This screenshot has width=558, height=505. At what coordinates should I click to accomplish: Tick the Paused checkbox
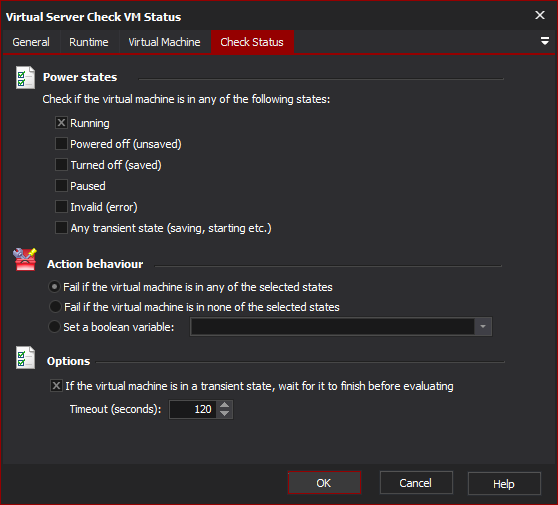coord(61,186)
